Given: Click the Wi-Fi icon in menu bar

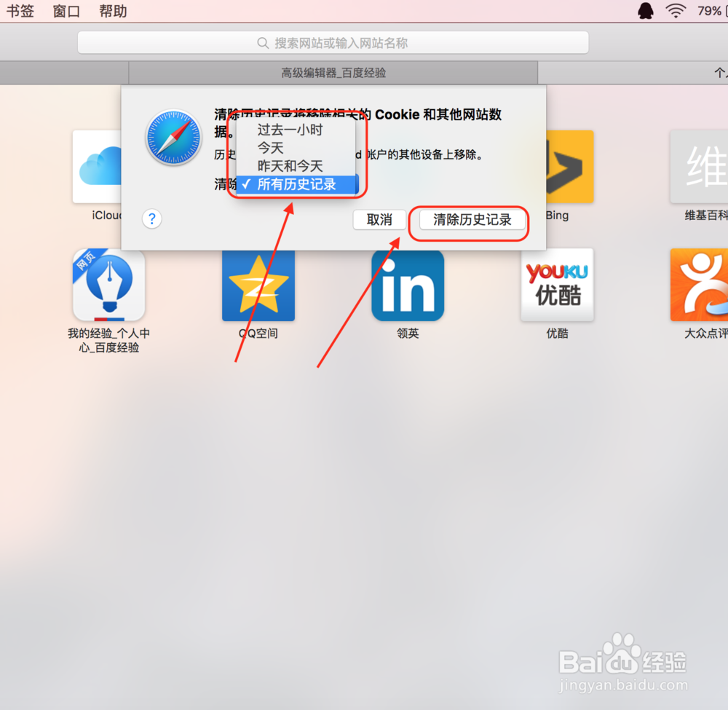Looking at the screenshot, I should pos(676,11).
